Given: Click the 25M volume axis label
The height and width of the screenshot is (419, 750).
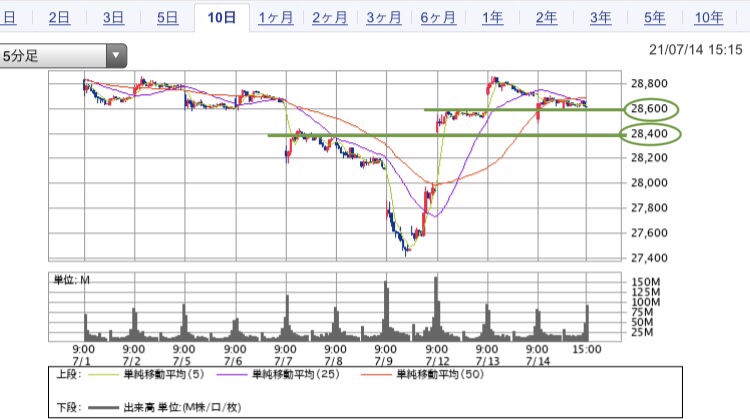Looking at the screenshot, I should click(x=642, y=332).
